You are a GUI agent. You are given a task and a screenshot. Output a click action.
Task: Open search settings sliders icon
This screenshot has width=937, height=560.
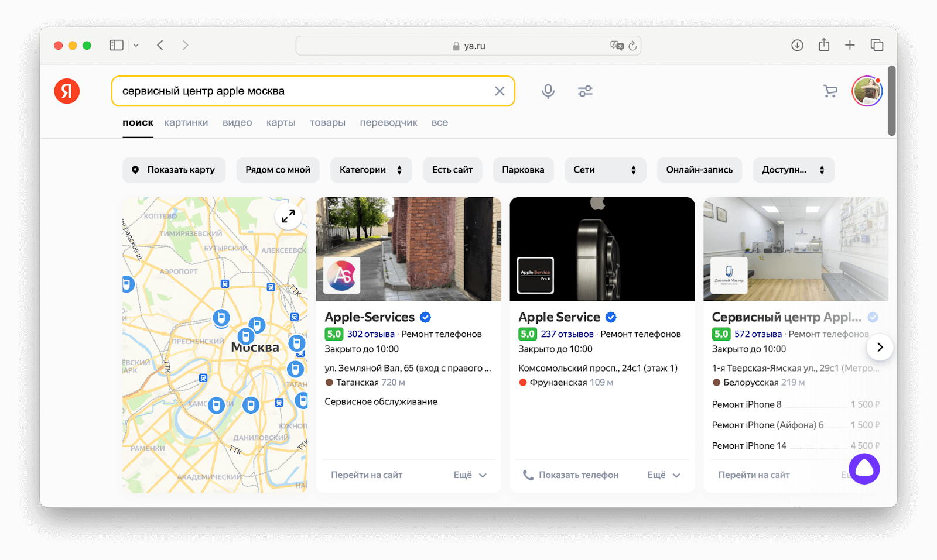[x=585, y=91]
